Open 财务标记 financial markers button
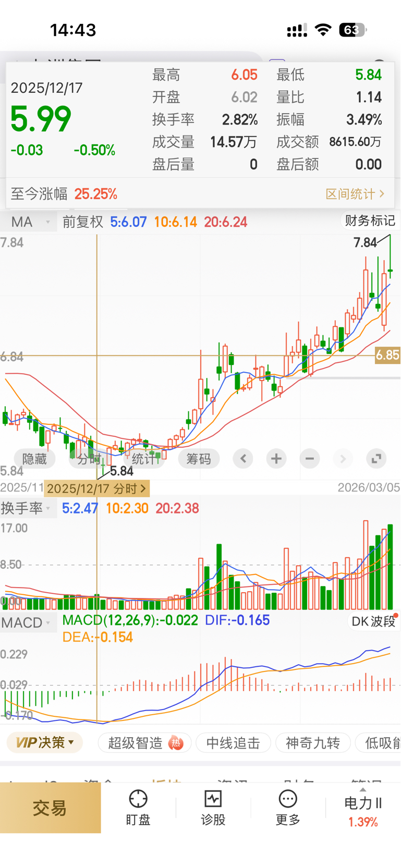 point(370,221)
